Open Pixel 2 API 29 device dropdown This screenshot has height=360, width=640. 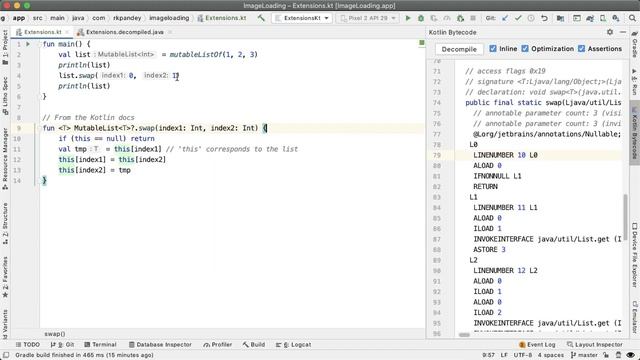pos(367,18)
